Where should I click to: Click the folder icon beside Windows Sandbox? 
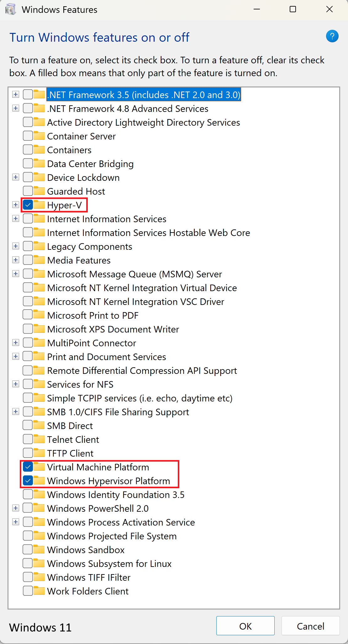(x=39, y=549)
